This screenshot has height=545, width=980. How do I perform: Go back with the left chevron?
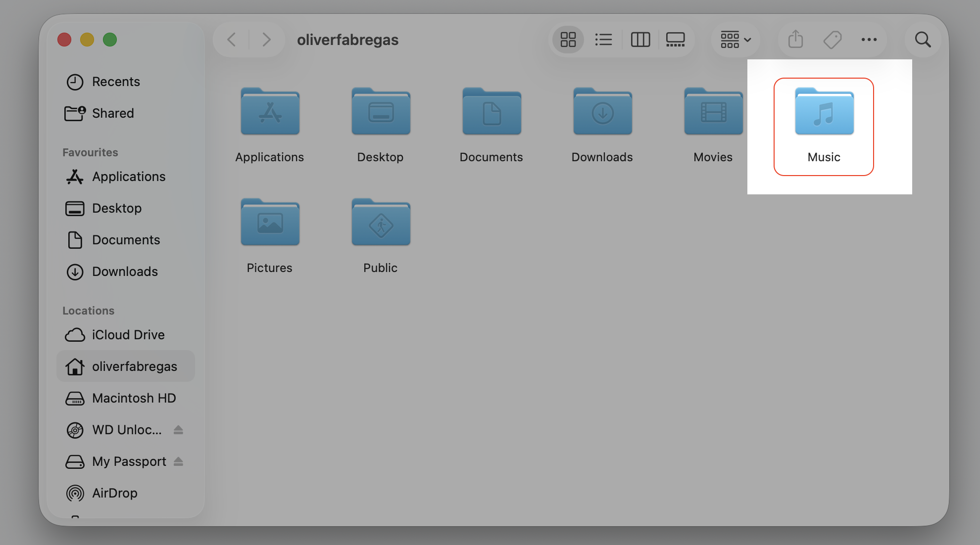pyautogui.click(x=231, y=40)
